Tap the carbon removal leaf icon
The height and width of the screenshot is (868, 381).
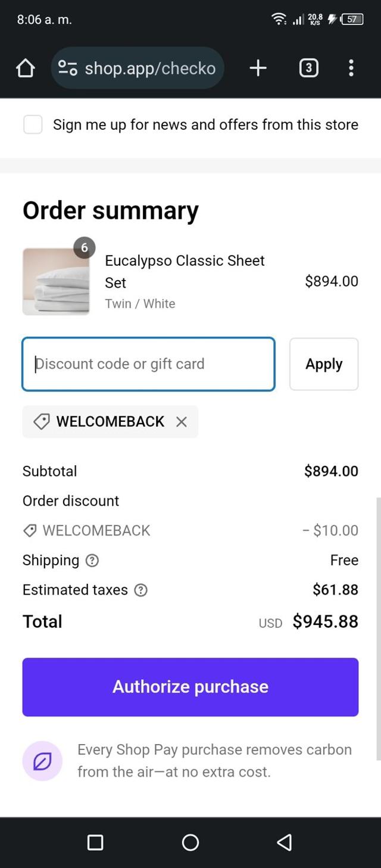[x=42, y=761]
